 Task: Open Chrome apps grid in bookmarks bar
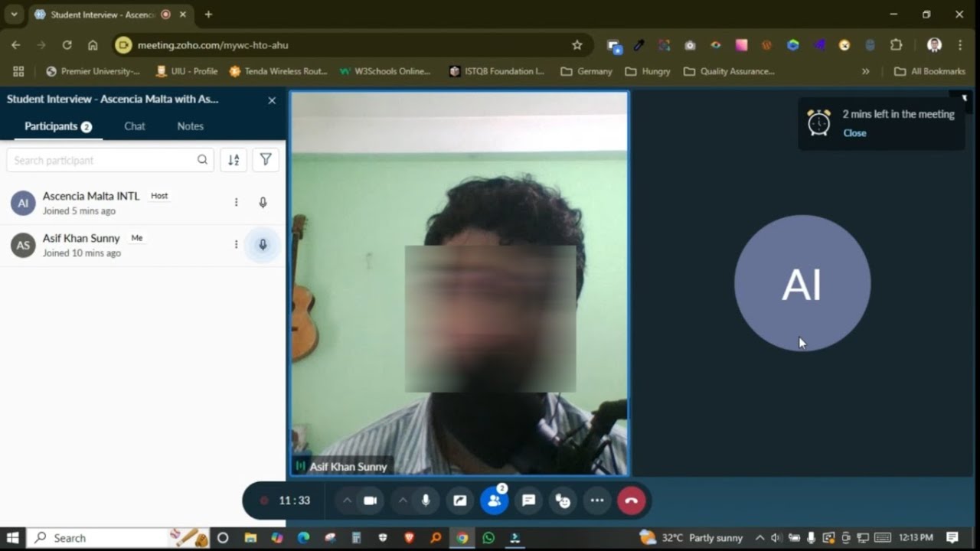point(18,71)
